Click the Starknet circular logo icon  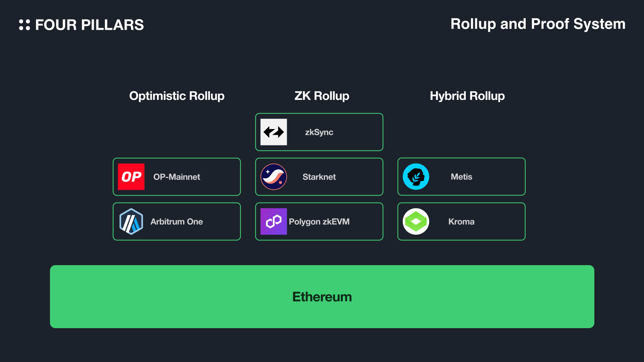(274, 177)
